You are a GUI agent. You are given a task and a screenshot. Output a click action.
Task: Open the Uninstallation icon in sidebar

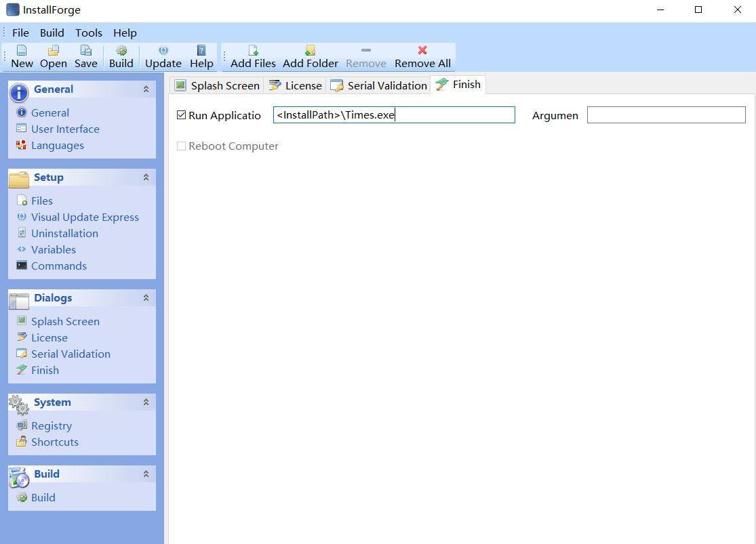[22, 233]
